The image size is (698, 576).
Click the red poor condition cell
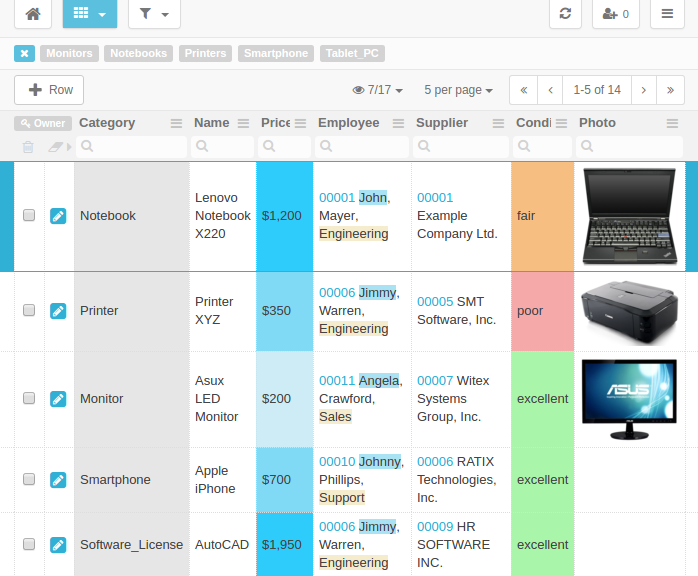click(x=543, y=311)
